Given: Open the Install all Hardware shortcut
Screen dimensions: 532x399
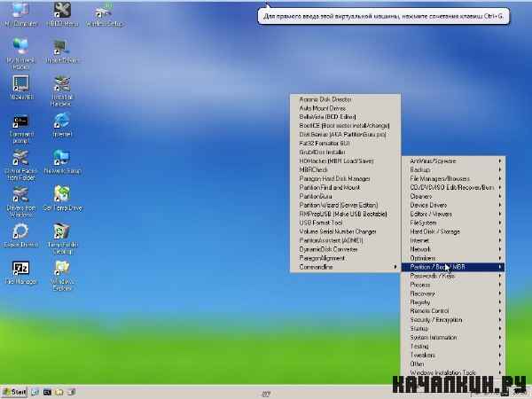Looking at the screenshot, I should point(62,91).
